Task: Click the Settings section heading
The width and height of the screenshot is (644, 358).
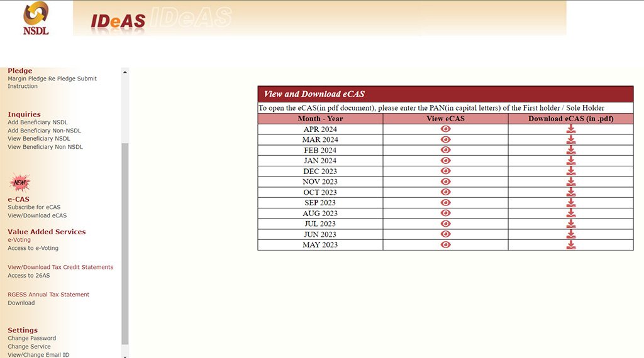Action: point(23,330)
